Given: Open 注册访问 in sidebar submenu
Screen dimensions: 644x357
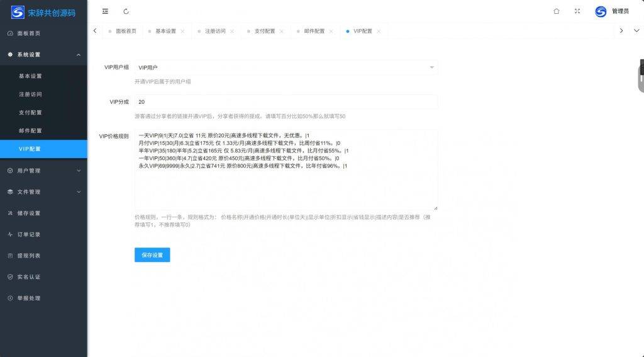Looking at the screenshot, I should pyautogui.click(x=43, y=94).
